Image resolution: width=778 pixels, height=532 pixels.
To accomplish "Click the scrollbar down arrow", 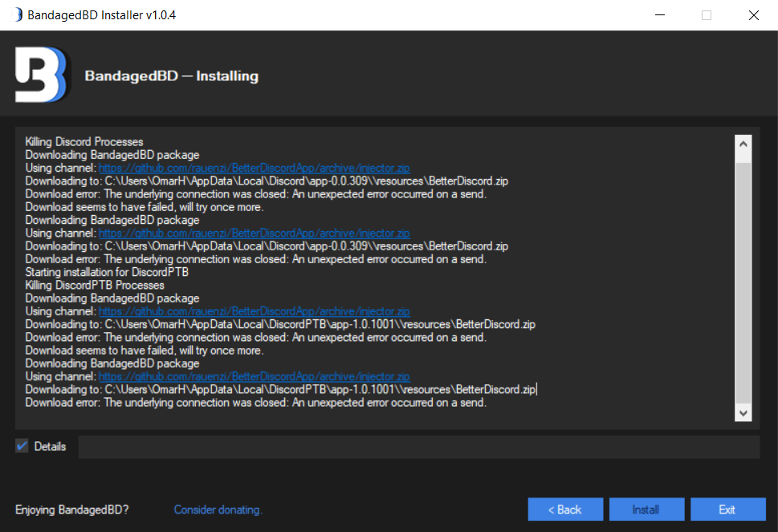I will (743, 412).
